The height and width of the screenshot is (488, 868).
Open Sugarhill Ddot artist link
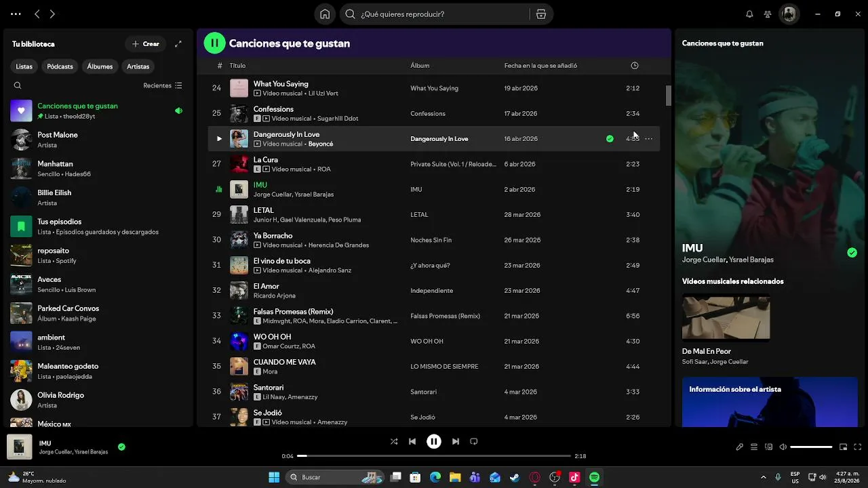click(338, 119)
